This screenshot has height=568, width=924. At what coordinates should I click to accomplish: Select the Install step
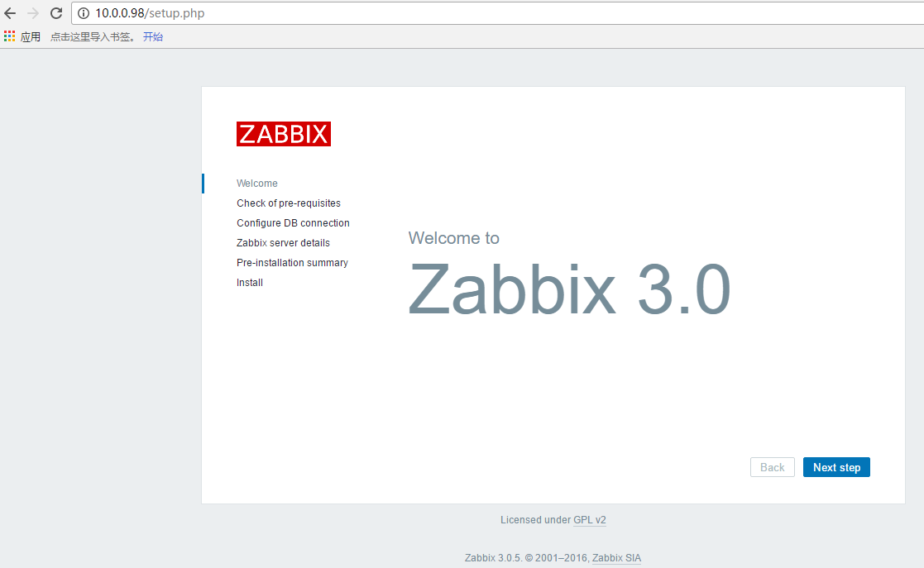pos(250,282)
